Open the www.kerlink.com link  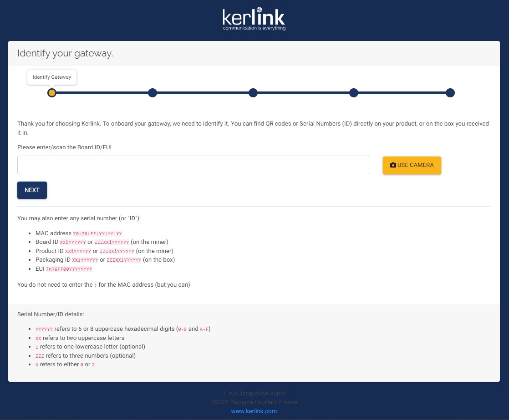click(x=254, y=411)
